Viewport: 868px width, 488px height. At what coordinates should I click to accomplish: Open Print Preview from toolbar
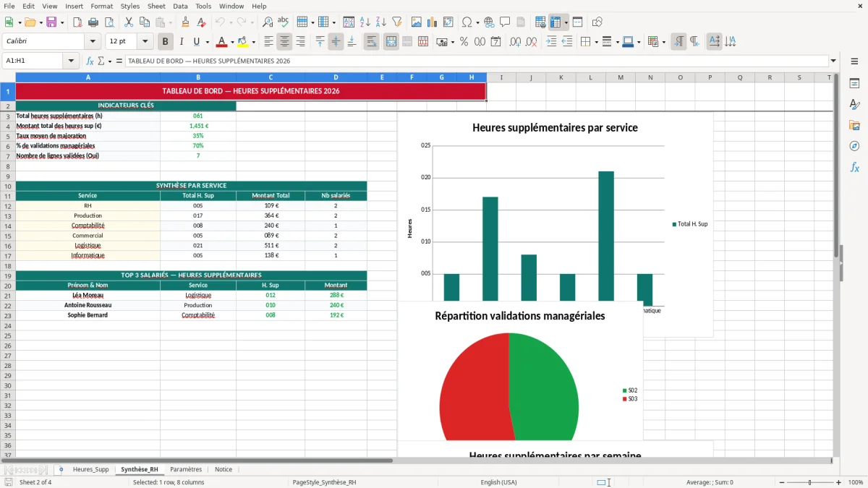109,22
